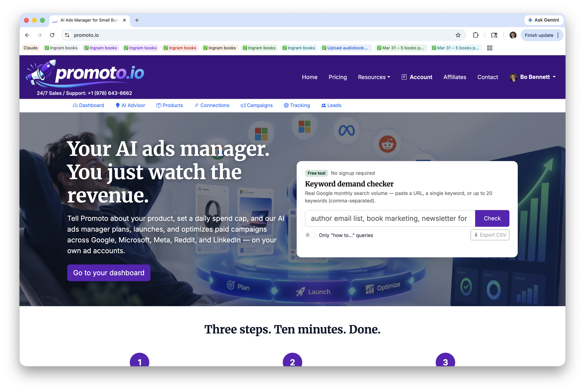Bookmark this page with the star icon

[x=458, y=35]
